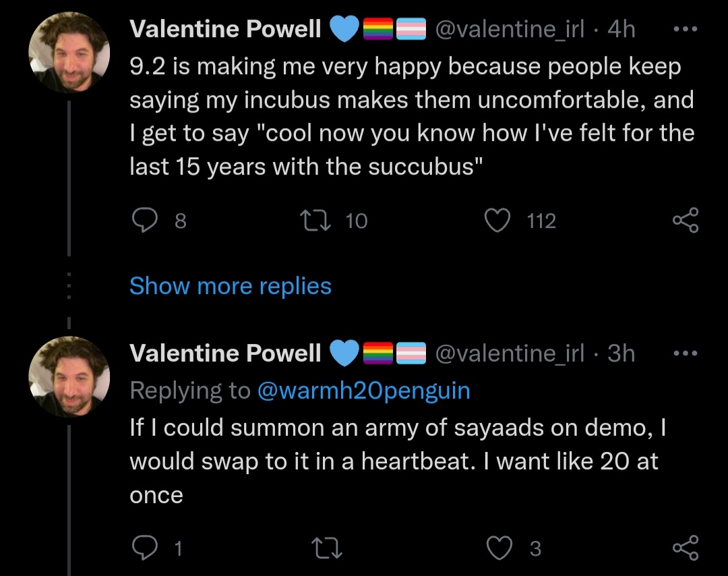
Task: Click the top Valentine Powell profile picture
Action: coord(69,53)
